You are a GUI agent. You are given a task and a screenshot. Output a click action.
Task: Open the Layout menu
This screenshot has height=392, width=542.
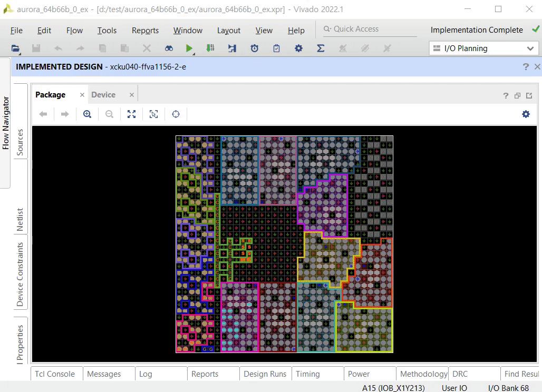pos(229,31)
